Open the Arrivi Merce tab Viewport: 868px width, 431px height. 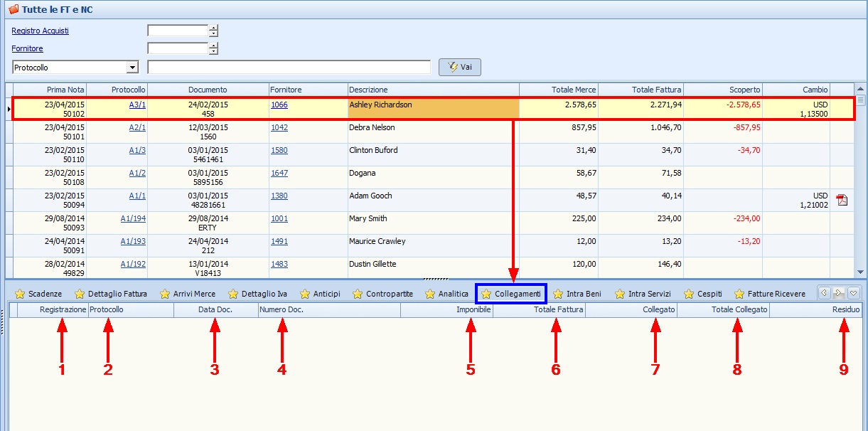click(194, 294)
